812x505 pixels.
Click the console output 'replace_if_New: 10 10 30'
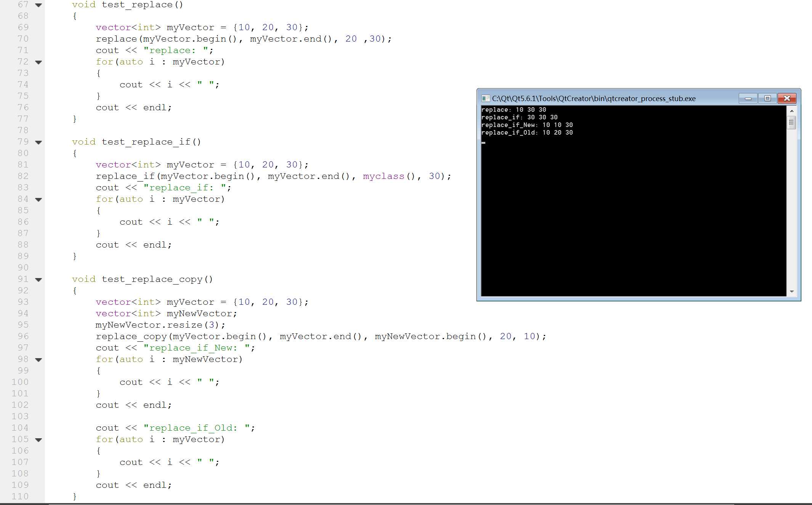click(x=527, y=125)
